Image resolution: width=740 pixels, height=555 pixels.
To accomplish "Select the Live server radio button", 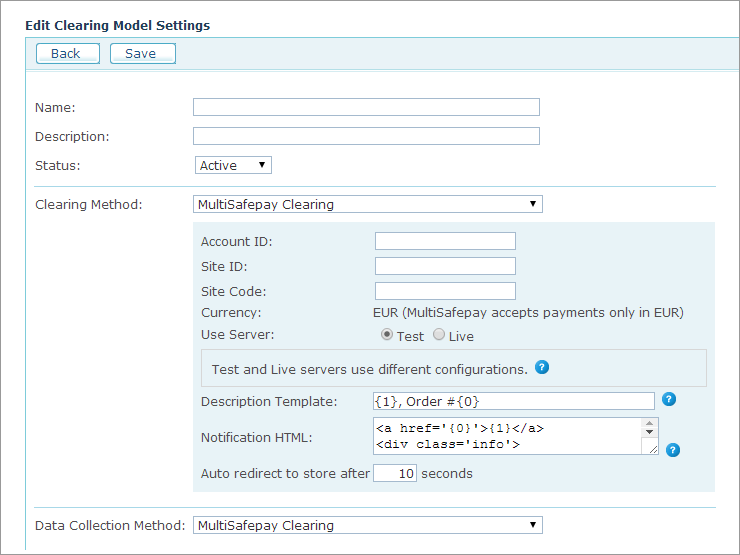I will [439, 336].
